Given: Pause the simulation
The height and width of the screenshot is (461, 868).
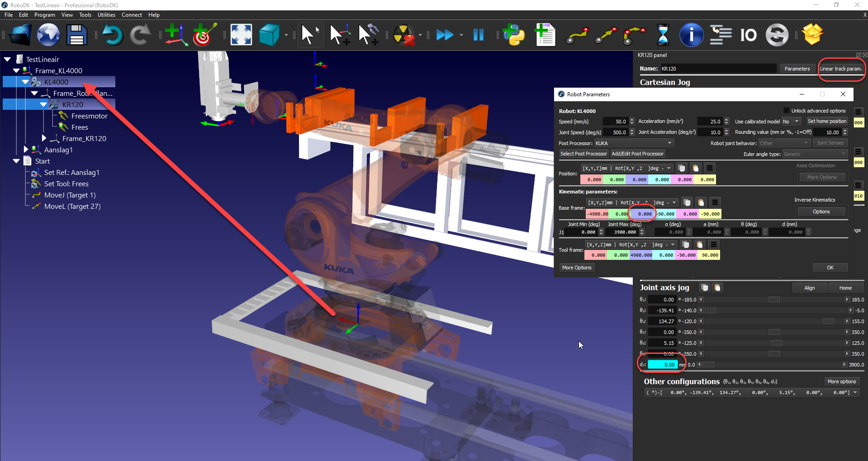Looking at the screenshot, I should point(478,35).
